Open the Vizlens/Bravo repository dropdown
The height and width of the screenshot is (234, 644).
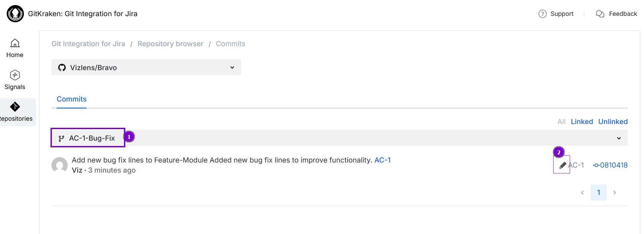146,67
